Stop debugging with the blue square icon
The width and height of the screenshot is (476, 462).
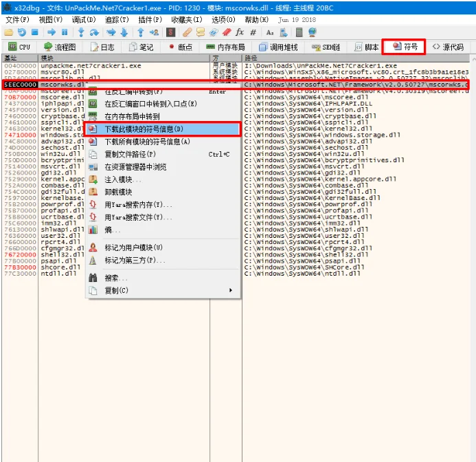(35, 32)
